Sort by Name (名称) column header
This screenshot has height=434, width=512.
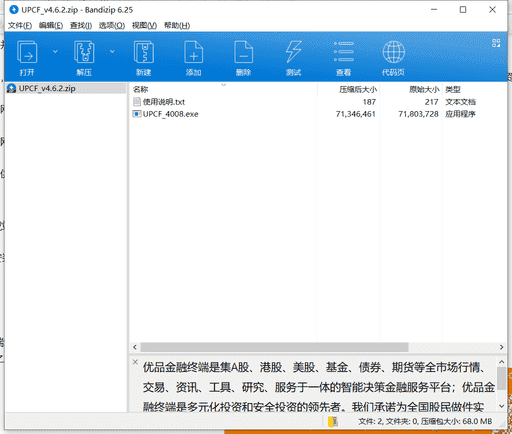click(140, 89)
